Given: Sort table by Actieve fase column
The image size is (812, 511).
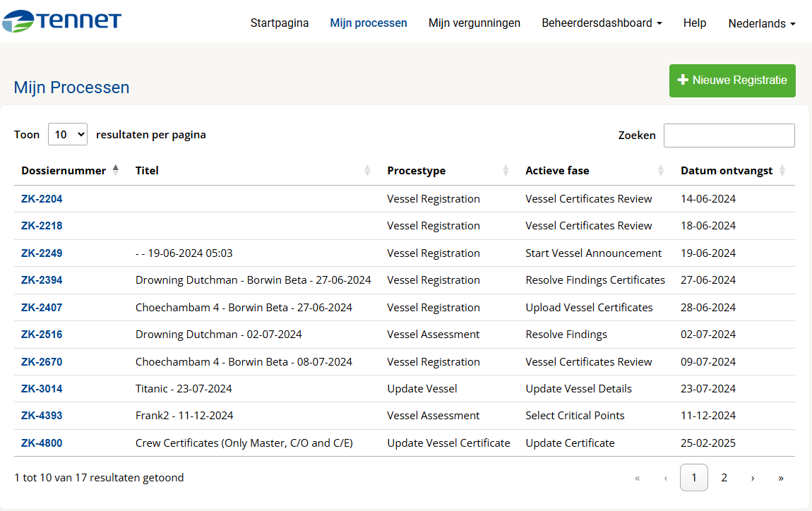Looking at the screenshot, I should click(x=556, y=171).
